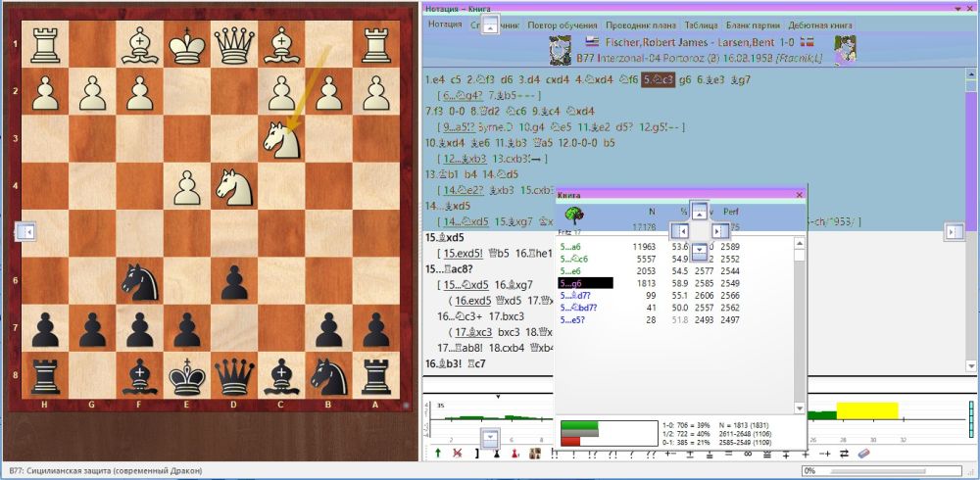The image size is (980, 480).
Task: Click the notation pane scroll-down arrow
Action: click(x=970, y=365)
